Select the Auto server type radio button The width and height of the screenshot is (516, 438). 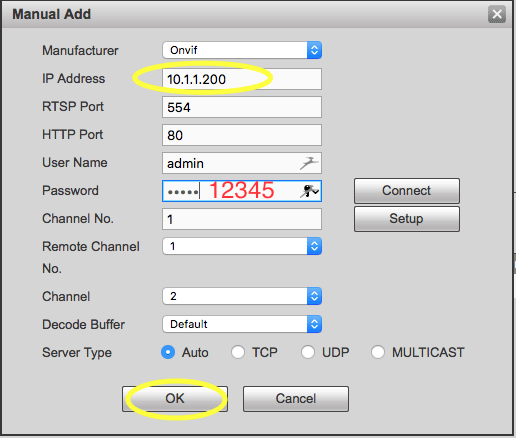tap(168, 352)
